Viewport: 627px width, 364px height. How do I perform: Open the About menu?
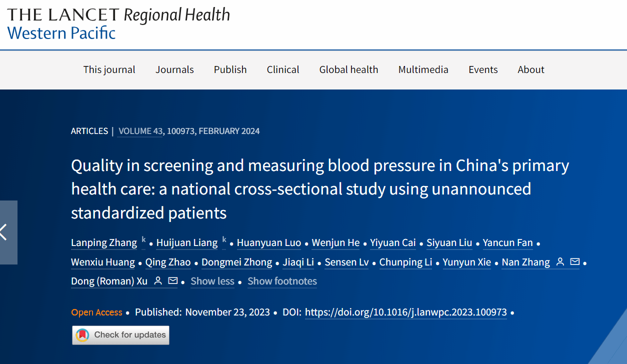point(531,69)
